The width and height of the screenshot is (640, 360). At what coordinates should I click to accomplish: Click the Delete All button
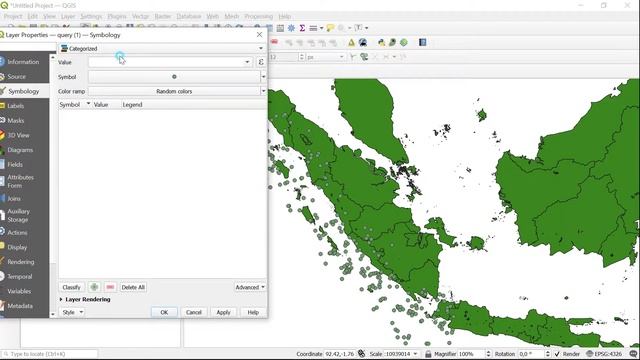click(x=133, y=287)
